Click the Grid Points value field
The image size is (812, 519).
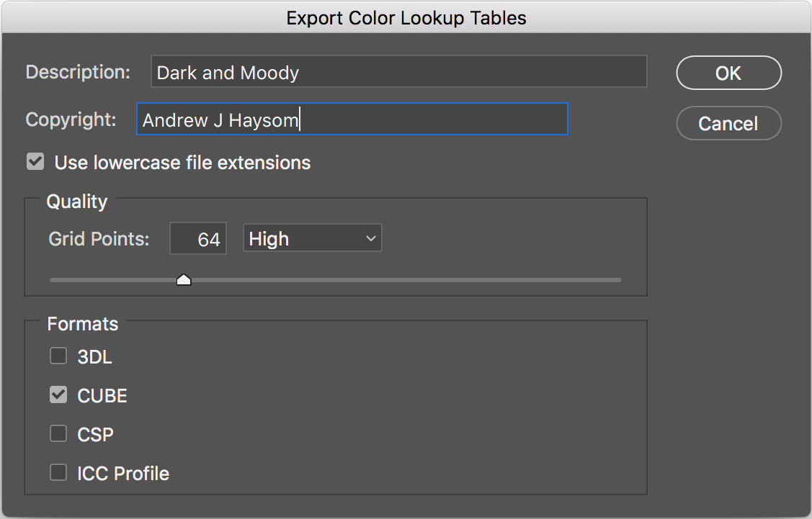click(x=198, y=239)
